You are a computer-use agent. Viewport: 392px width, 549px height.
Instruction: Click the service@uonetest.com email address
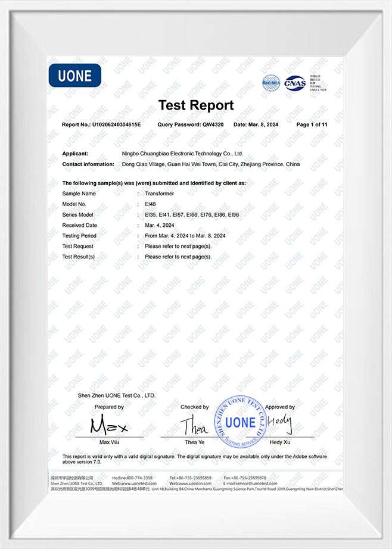(253, 483)
